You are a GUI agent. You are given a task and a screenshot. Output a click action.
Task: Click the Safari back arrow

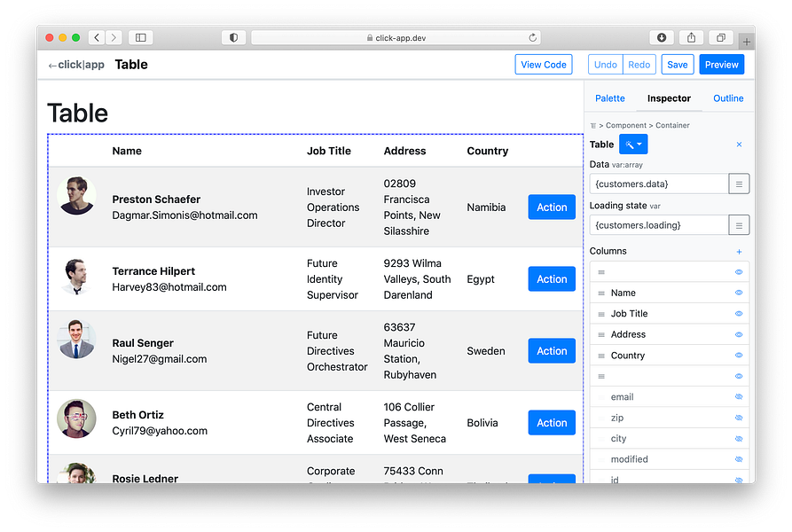click(x=97, y=37)
